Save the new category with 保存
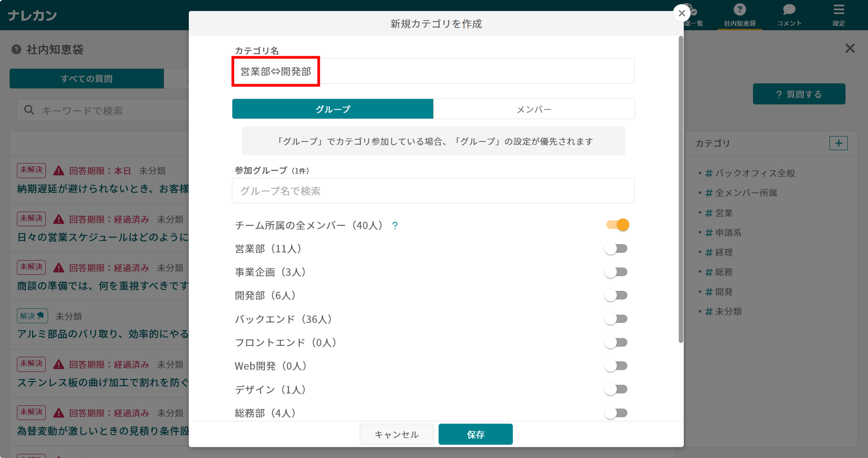 [x=475, y=434]
